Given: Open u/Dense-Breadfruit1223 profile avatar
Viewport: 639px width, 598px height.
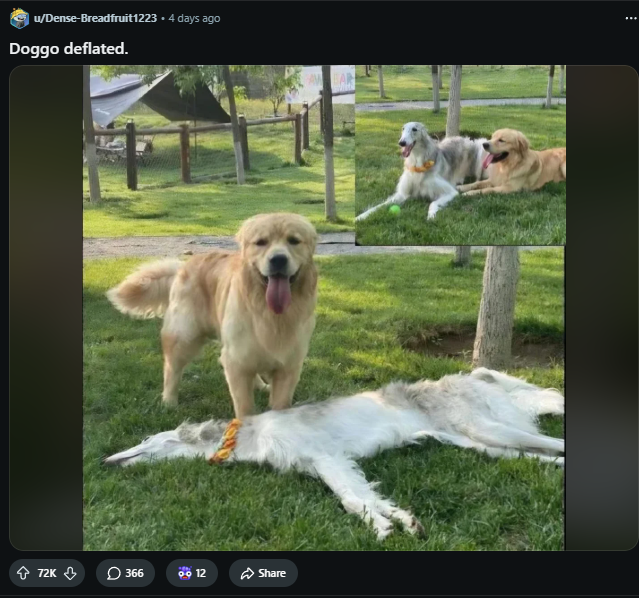Looking at the screenshot, I should pyautogui.click(x=19, y=18).
